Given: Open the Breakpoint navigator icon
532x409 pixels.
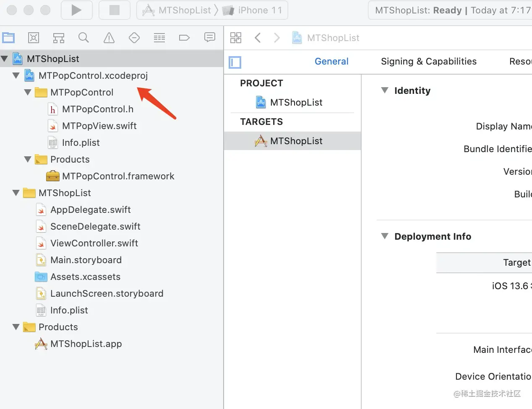Looking at the screenshot, I should click(185, 38).
